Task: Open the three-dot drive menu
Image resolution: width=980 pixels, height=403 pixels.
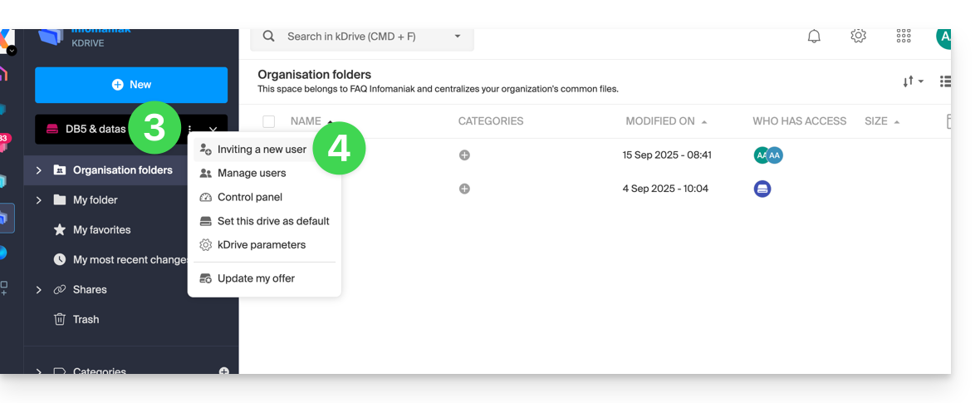Action: 190,129
